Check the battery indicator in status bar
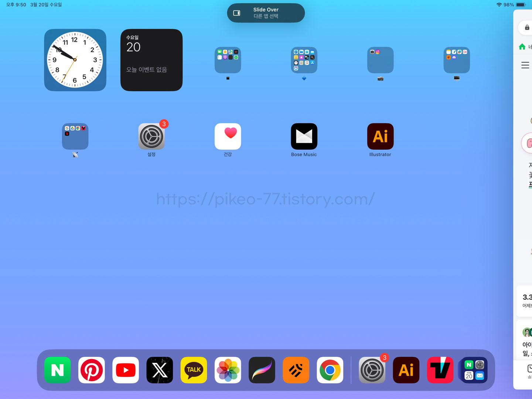 (x=521, y=5)
